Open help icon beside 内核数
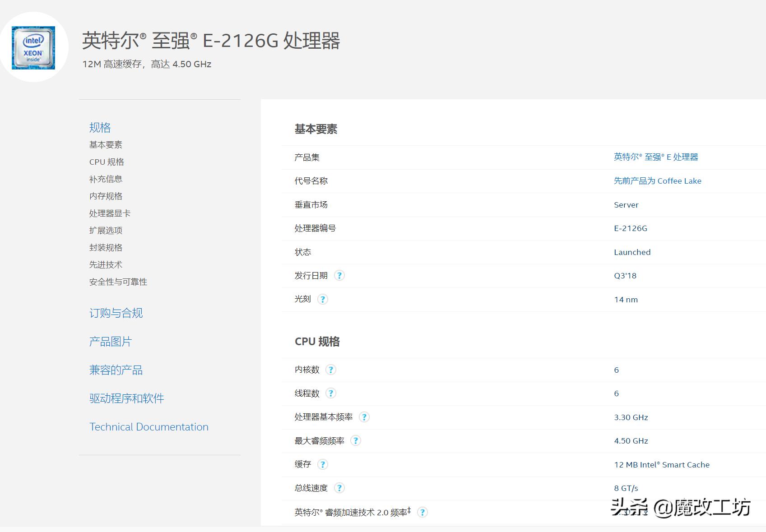766x532 pixels. (x=331, y=370)
